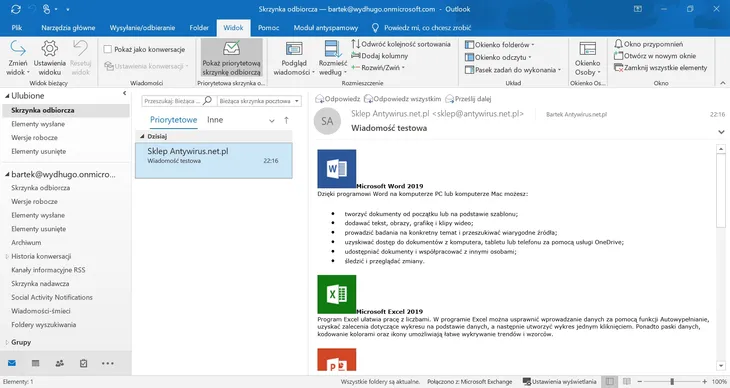Click the sort direction up arrow

point(286,120)
